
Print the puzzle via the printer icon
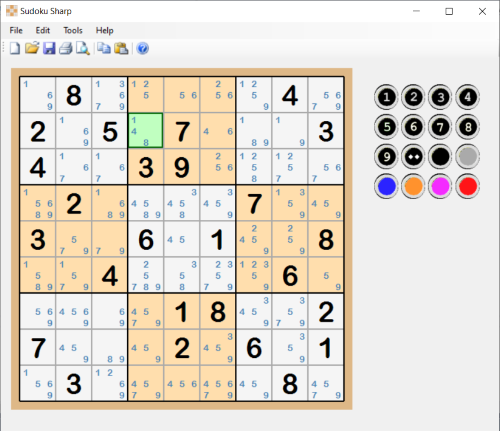(66, 48)
